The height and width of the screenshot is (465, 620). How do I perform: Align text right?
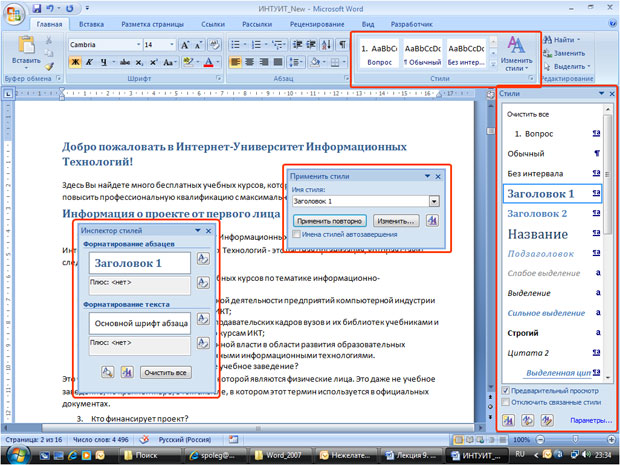[x=264, y=62]
